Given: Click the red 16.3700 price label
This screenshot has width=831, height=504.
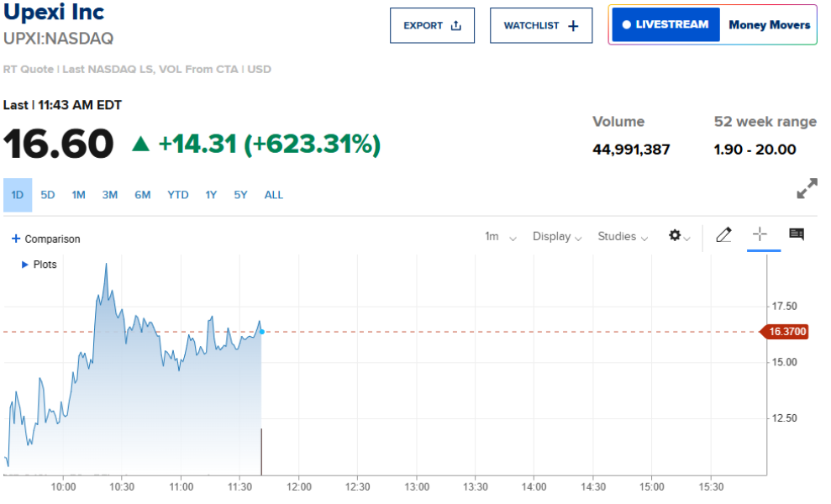Looking at the screenshot, I should click(x=787, y=332).
